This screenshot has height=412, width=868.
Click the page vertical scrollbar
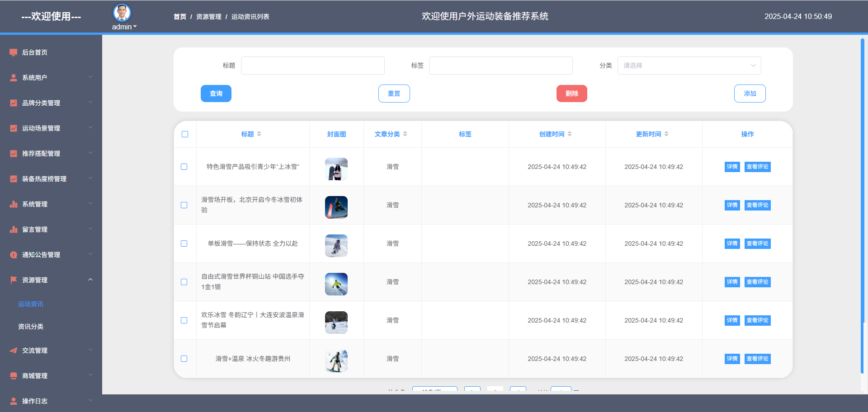pyautogui.click(x=863, y=206)
